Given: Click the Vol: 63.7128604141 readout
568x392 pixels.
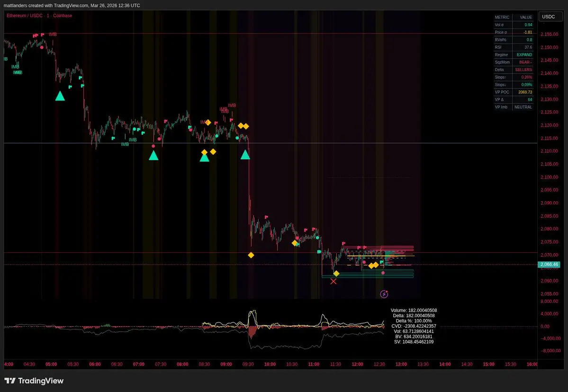Looking at the screenshot, I should click(414, 331).
